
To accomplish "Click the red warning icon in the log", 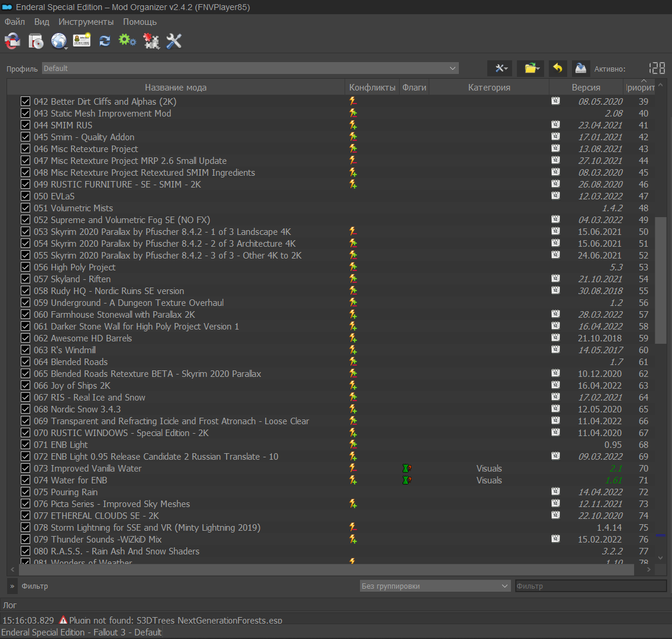I will [63, 619].
